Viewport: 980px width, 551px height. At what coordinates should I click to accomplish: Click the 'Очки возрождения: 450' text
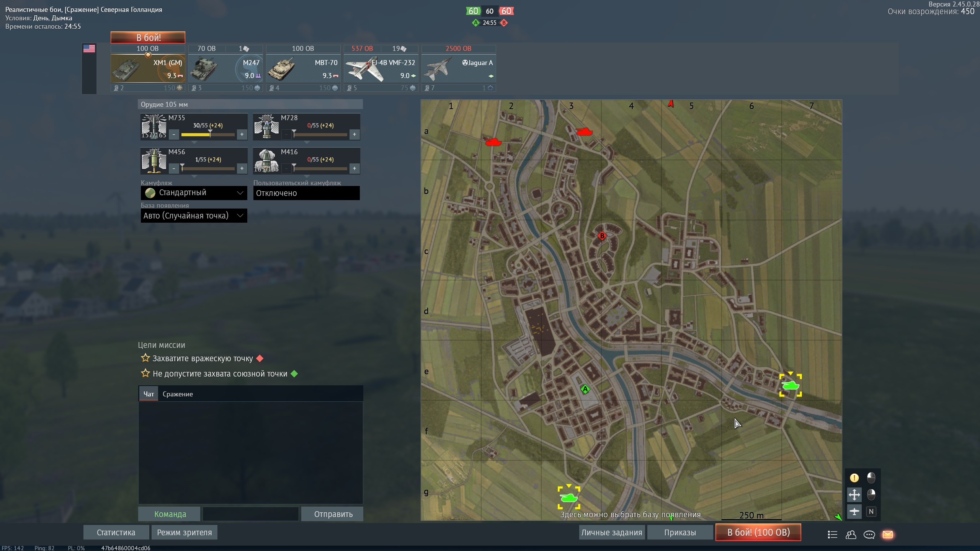click(x=931, y=11)
